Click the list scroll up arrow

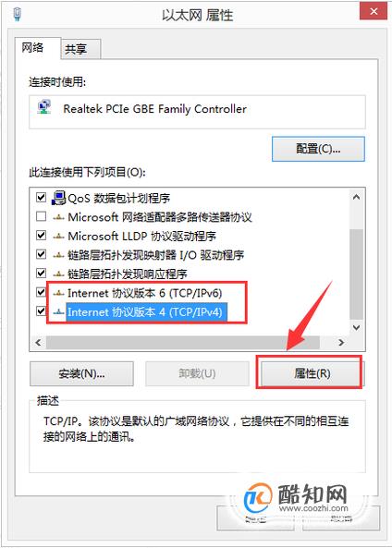tap(356, 197)
